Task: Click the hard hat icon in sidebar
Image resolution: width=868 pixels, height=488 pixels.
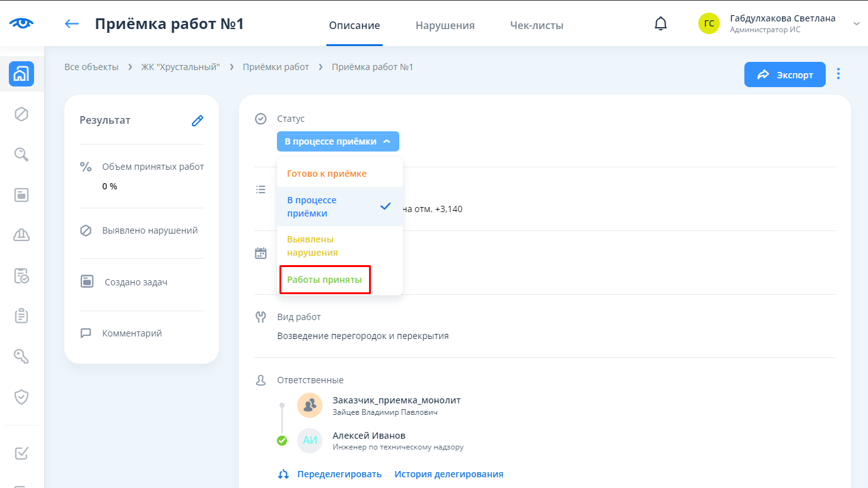Action: click(21, 235)
